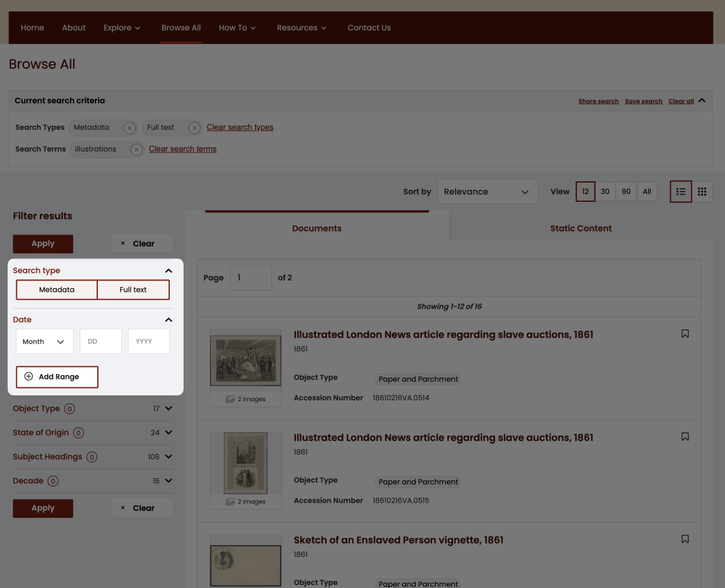Open Sketch of an Enslaved Person vignette title
The height and width of the screenshot is (588, 725).
[x=398, y=540]
